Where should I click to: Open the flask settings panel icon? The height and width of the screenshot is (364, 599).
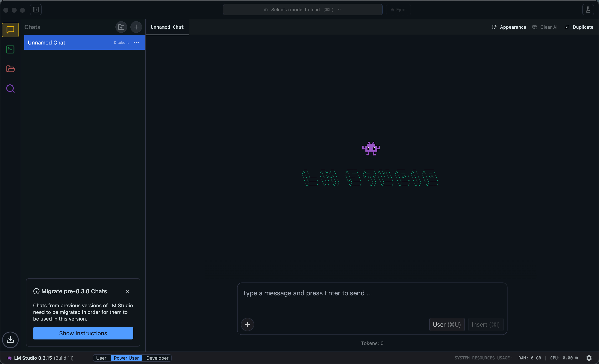(x=588, y=10)
